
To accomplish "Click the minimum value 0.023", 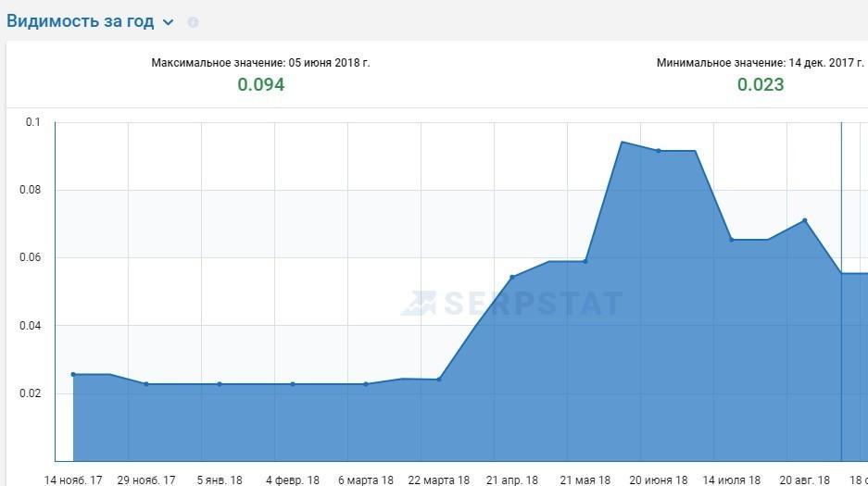I will tap(761, 85).
